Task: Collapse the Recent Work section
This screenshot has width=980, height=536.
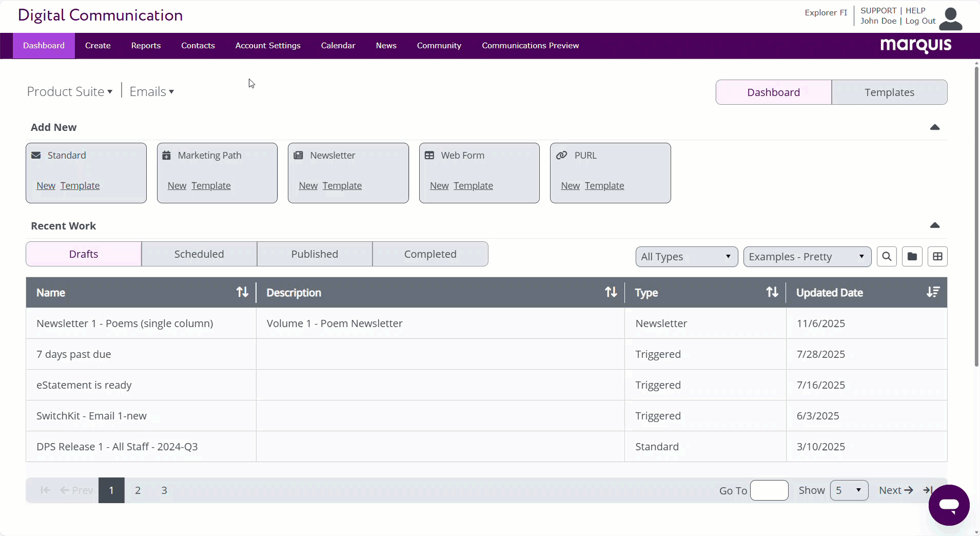Action: click(x=935, y=225)
